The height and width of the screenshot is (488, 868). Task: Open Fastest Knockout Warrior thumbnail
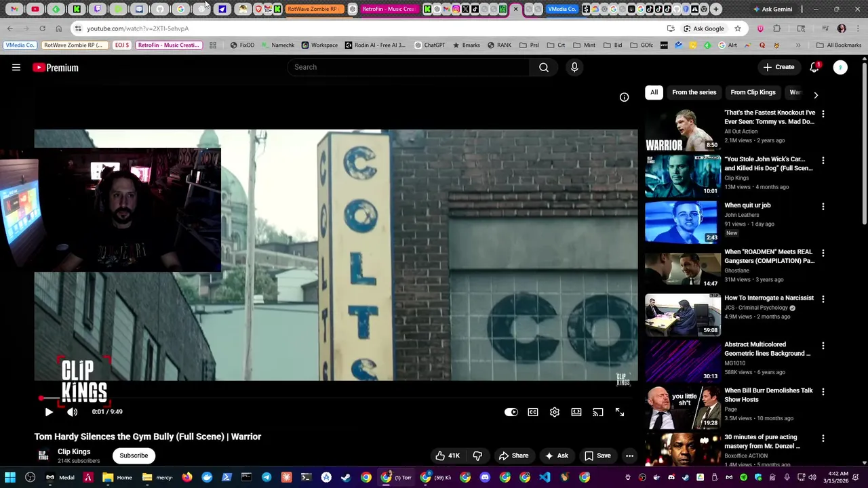(682, 129)
